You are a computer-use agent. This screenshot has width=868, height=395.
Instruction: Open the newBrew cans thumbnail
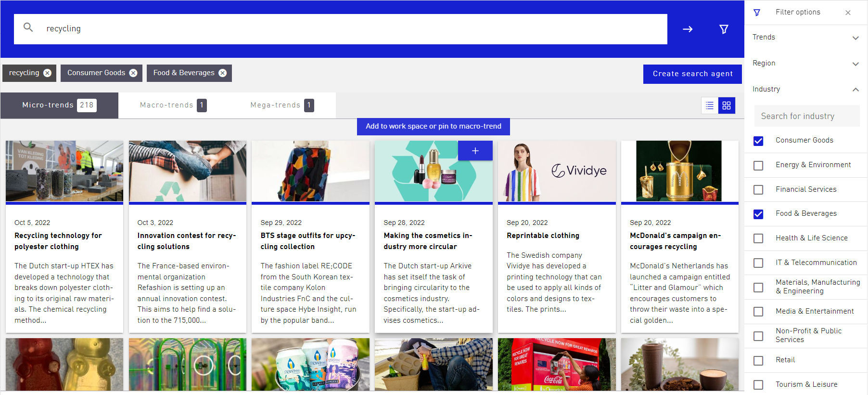(310, 364)
